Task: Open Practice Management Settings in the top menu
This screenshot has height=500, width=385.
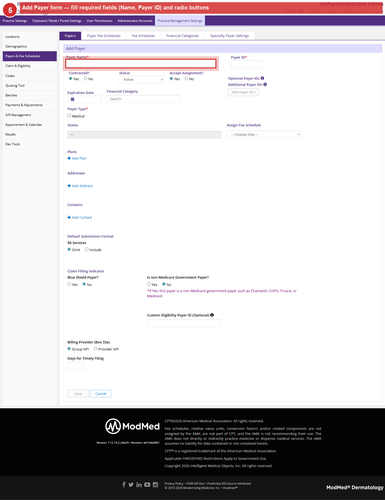Action: [x=180, y=21]
